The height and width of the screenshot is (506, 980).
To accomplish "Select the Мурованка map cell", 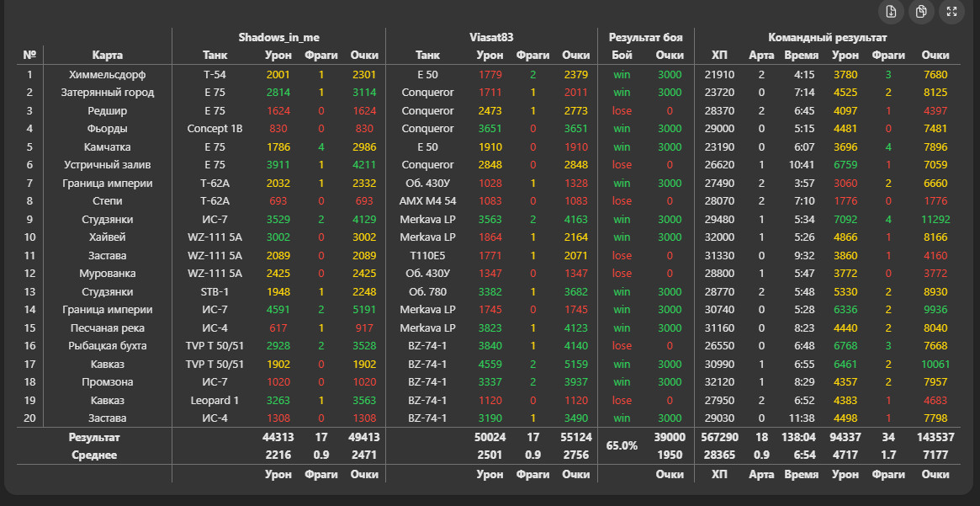I will pyautogui.click(x=108, y=274).
